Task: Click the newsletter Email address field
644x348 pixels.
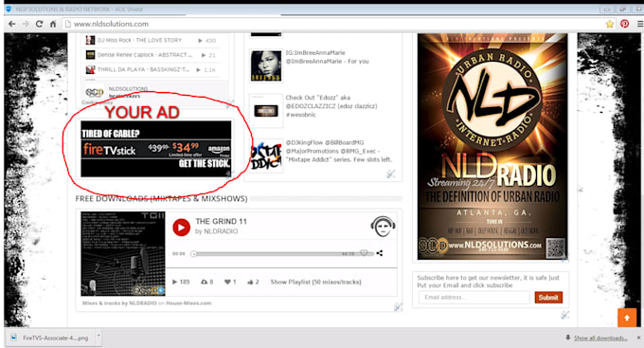Action: 474,297
